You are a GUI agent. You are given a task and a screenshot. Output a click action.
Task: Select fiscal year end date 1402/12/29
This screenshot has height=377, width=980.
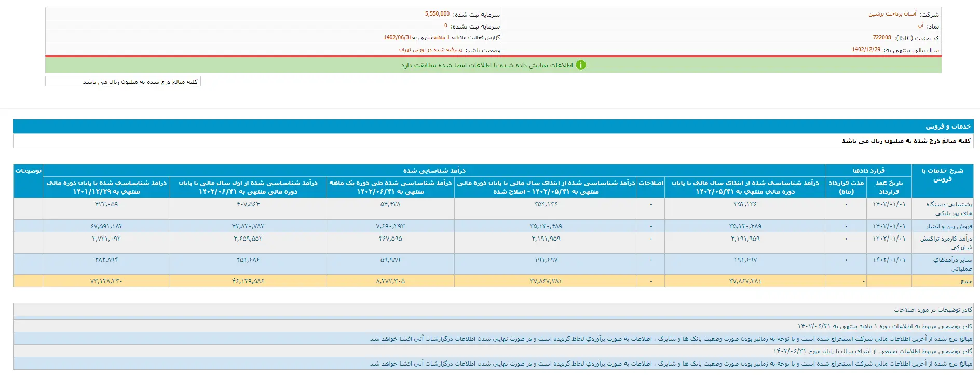(x=866, y=50)
